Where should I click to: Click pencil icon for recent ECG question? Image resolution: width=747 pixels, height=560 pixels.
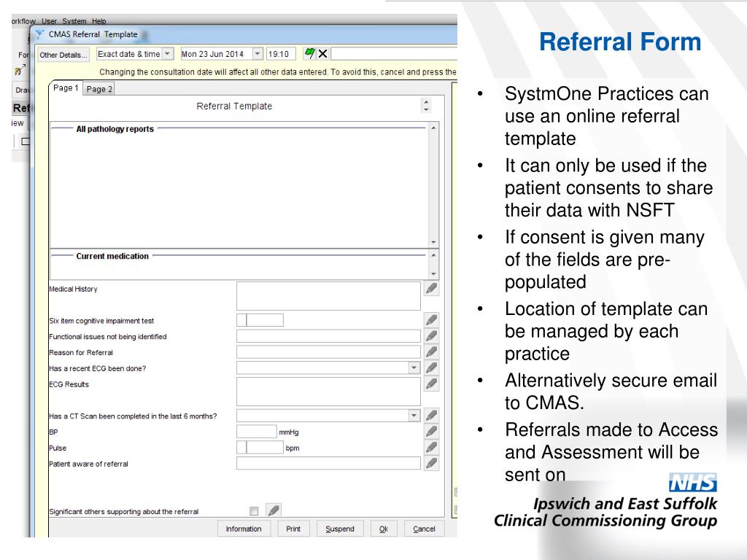click(432, 367)
